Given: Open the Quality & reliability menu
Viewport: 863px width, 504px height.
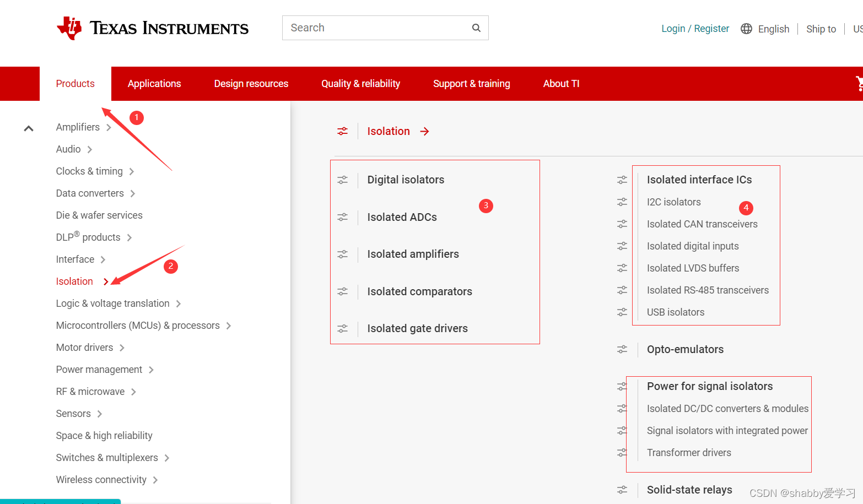Looking at the screenshot, I should click(361, 84).
